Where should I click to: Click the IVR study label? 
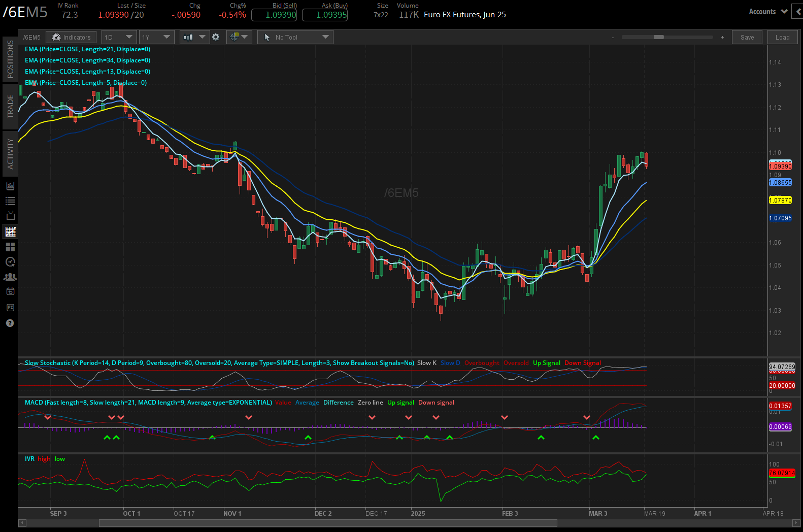tap(29, 459)
